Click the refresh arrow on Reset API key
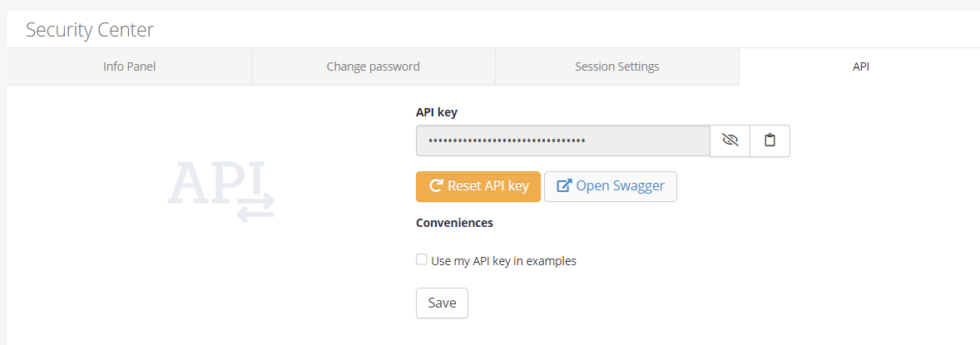The width and height of the screenshot is (980, 345). [435, 186]
